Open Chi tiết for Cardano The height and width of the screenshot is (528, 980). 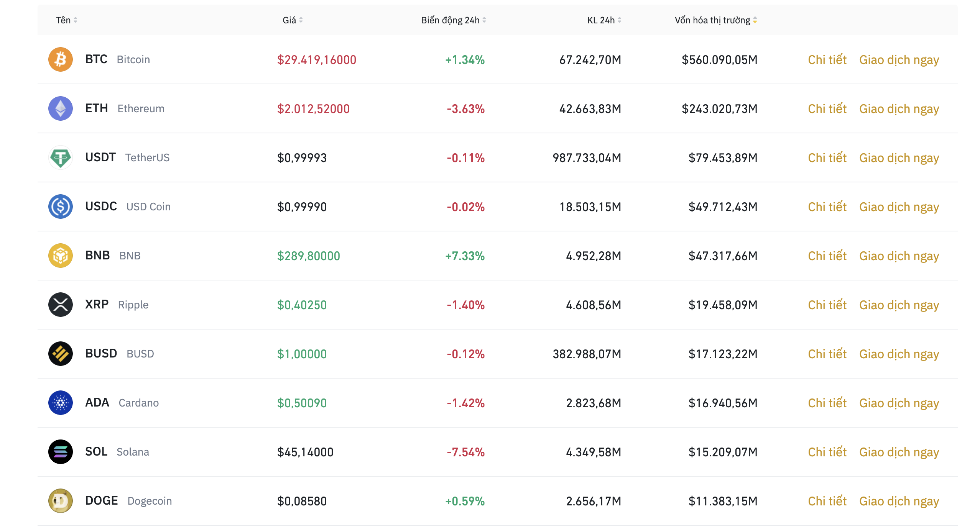pyautogui.click(x=827, y=403)
